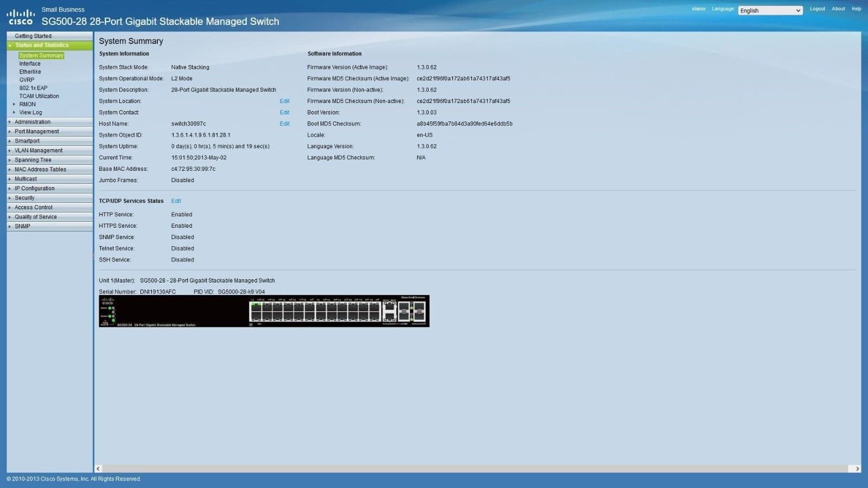868x488 pixels.
Task: Log out of the switch
Action: click(817, 9)
